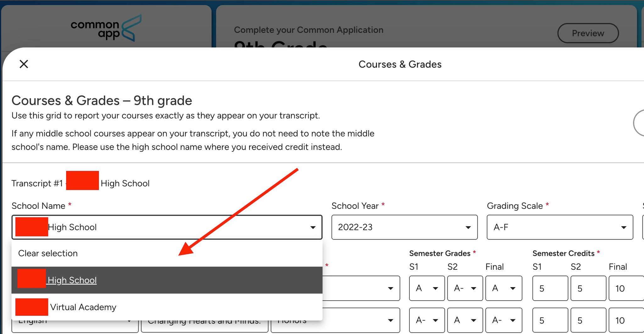Edit Final credits field in the English row

point(626,320)
